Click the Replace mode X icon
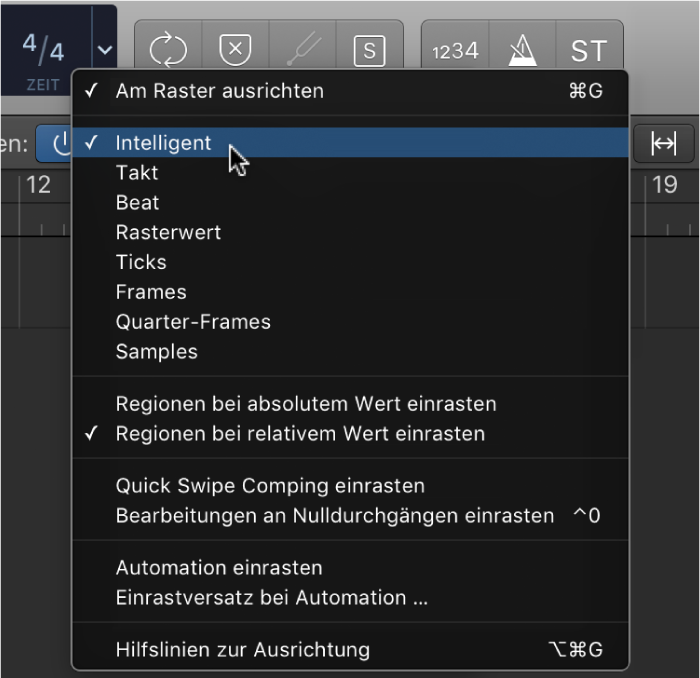Screen dimensions: 700x678 point(235,49)
